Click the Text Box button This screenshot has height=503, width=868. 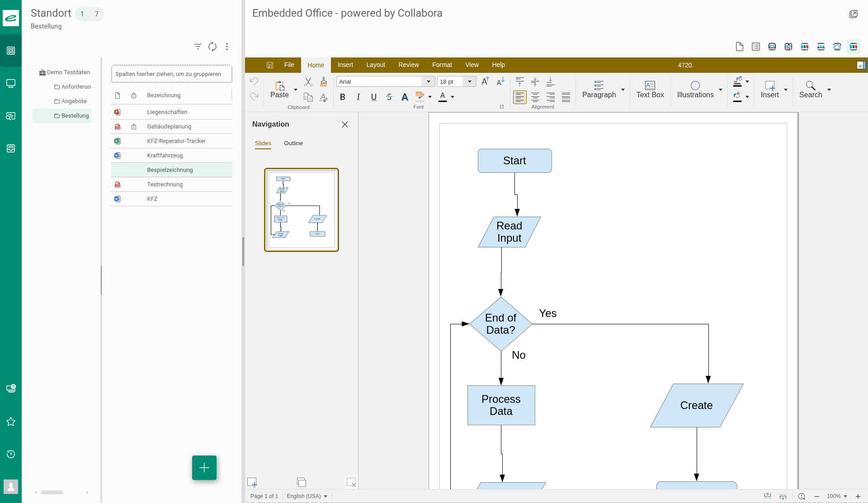(x=650, y=89)
